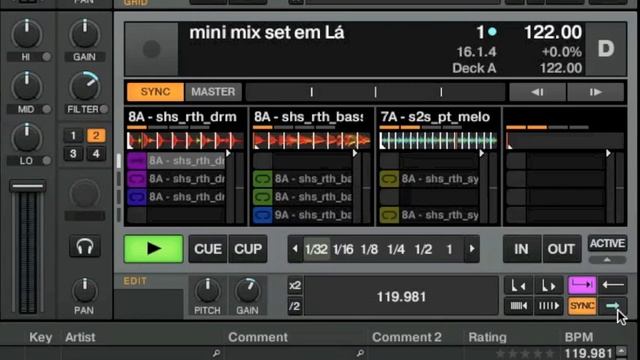
Task: Expand slot 8A - shs_rth_drm arrow
Action: click(228, 153)
